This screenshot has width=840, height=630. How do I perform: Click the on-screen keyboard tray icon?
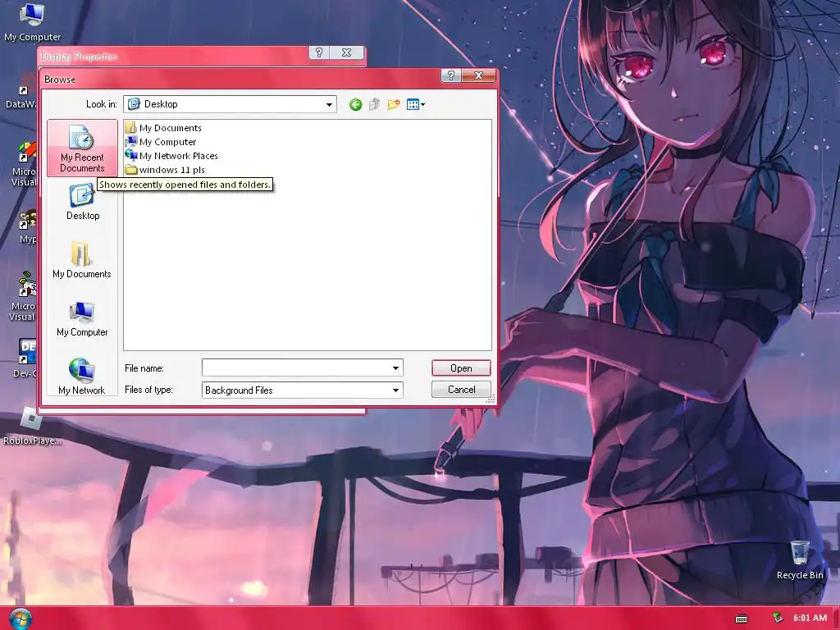click(742, 619)
